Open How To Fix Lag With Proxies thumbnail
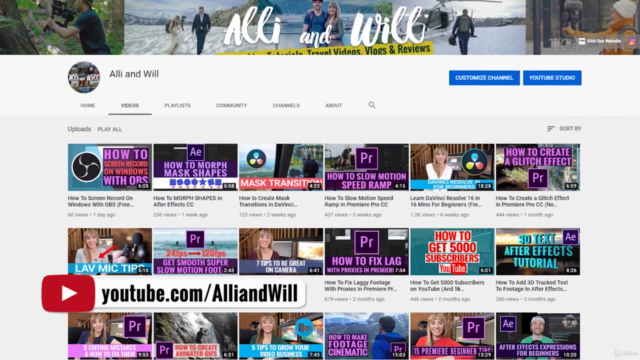640x360 pixels. (367, 251)
